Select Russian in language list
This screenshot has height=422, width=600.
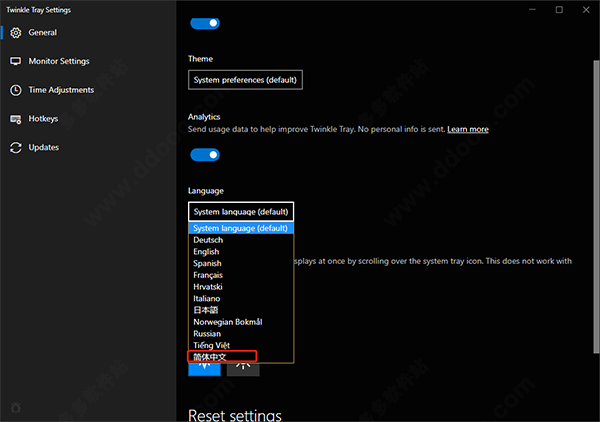tap(241, 334)
